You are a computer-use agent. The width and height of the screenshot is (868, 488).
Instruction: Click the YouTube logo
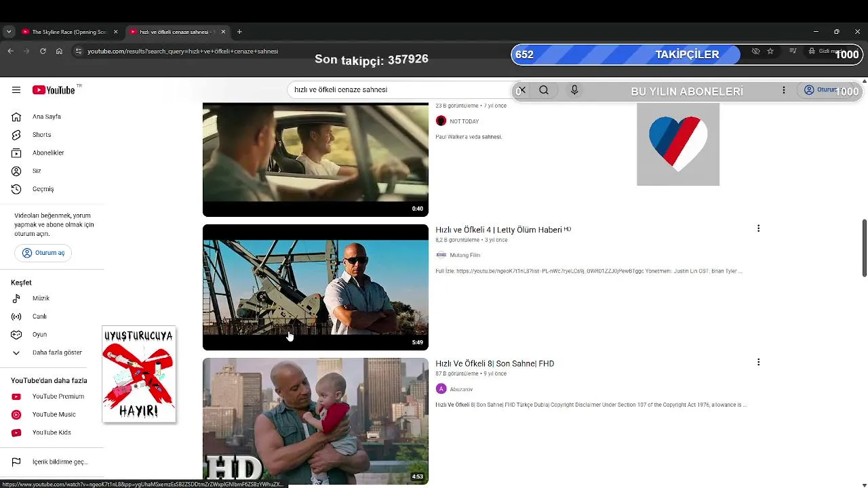[54, 90]
